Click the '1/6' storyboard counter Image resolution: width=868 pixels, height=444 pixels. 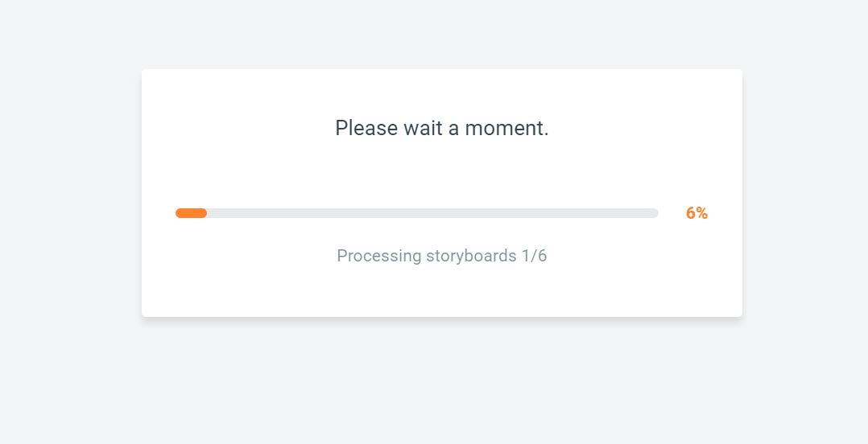534,256
